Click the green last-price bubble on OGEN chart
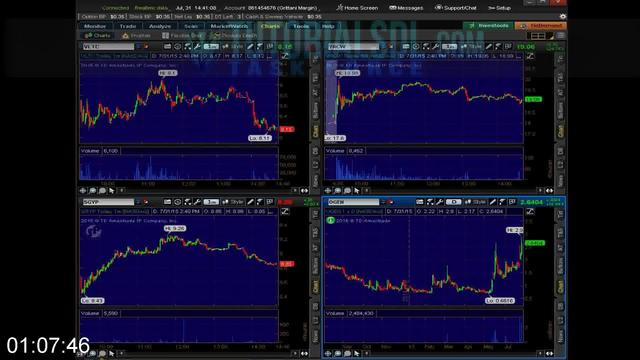Viewport: 640px width, 360px height. click(535, 243)
